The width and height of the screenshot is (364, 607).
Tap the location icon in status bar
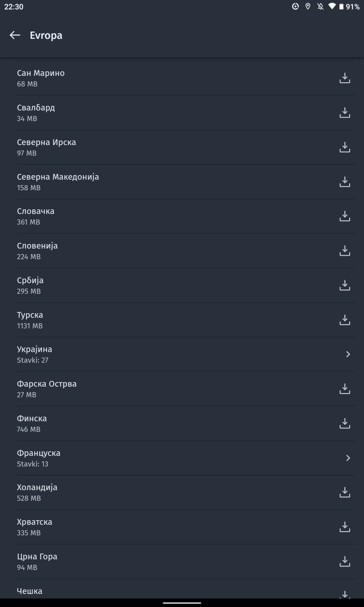pos(308,7)
